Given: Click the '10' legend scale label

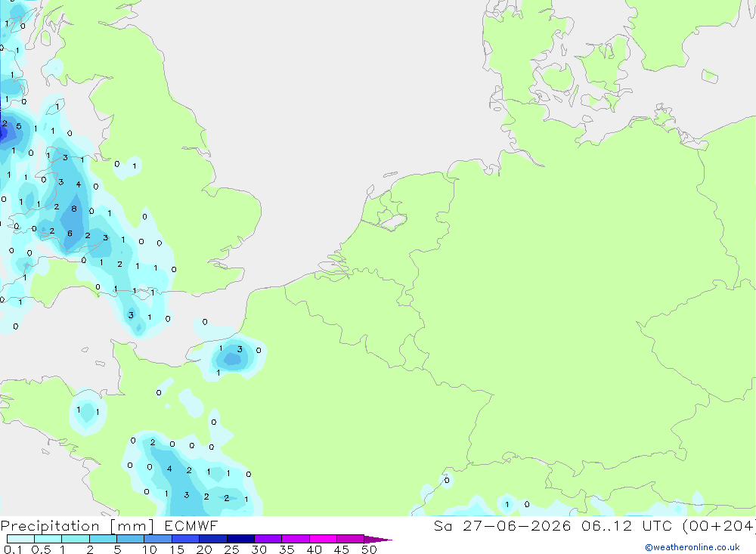Looking at the screenshot, I should 150,549.
